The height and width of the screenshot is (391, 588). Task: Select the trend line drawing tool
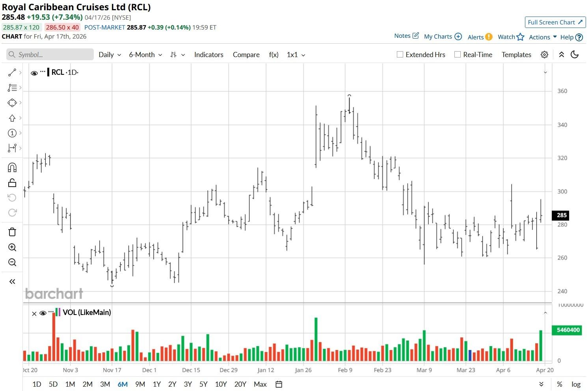point(12,72)
